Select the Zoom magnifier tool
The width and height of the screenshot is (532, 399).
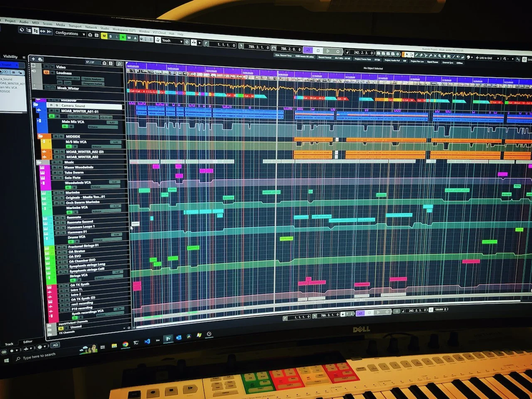point(439,55)
